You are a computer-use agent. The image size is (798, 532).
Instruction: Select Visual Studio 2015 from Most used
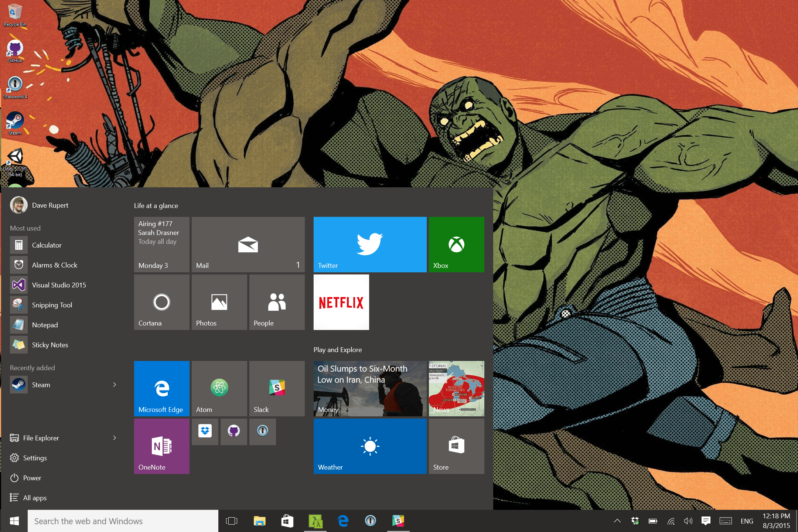click(x=59, y=285)
